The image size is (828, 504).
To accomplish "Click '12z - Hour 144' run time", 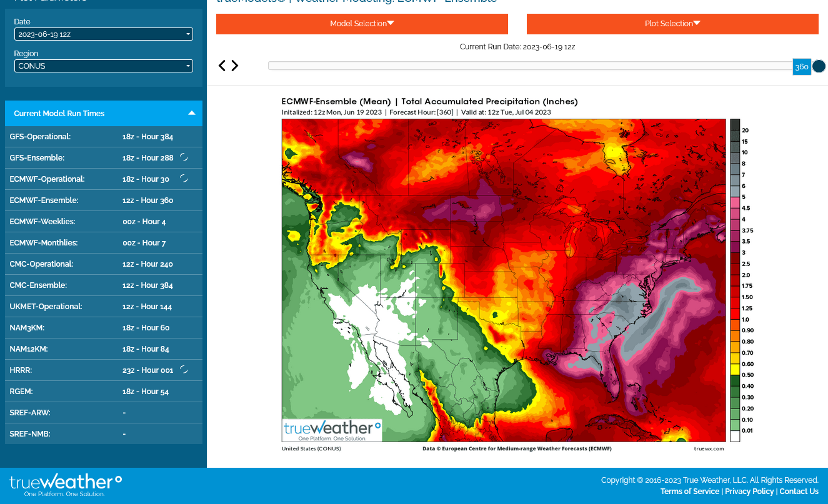I will click(x=147, y=307).
